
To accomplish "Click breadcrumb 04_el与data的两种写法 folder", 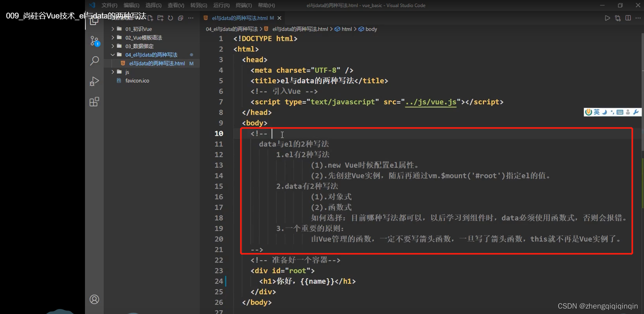I will point(232,29).
